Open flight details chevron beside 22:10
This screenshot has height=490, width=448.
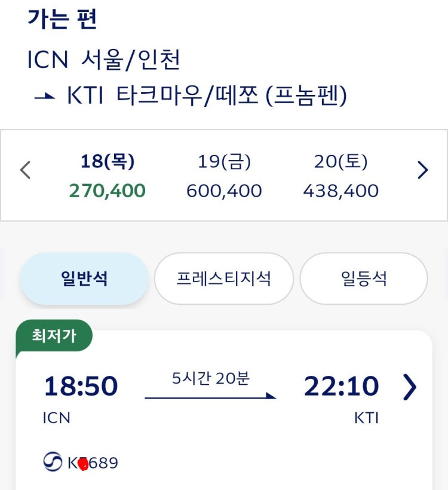410,387
